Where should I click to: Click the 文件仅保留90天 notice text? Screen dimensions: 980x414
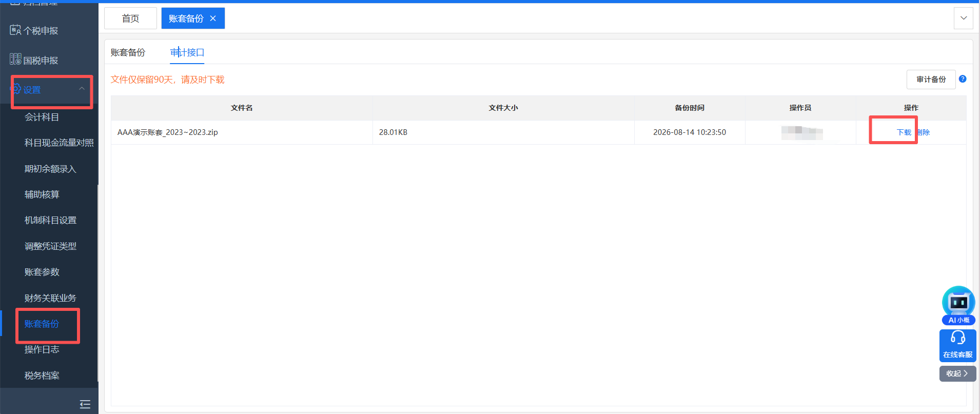click(x=168, y=80)
